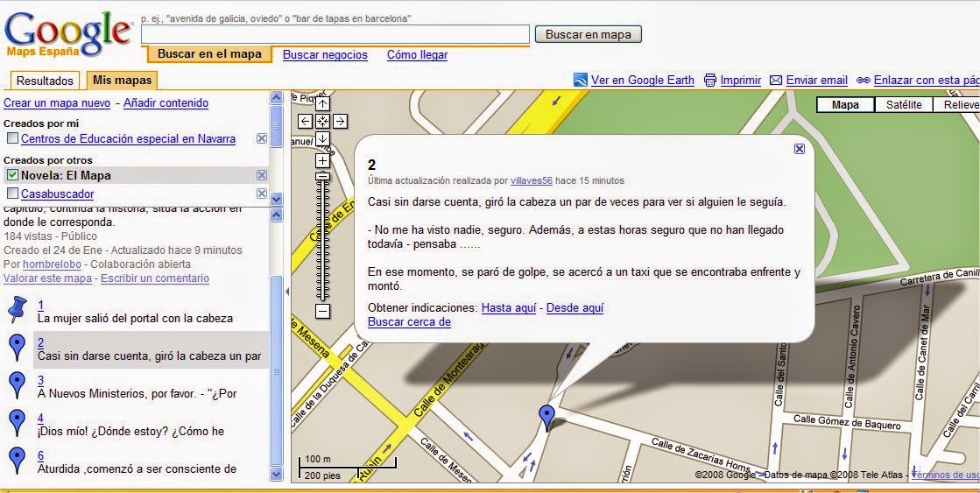Remove Novela: El Mapa with its X icon
The width and height of the screenshot is (980, 493).
(x=262, y=176)
